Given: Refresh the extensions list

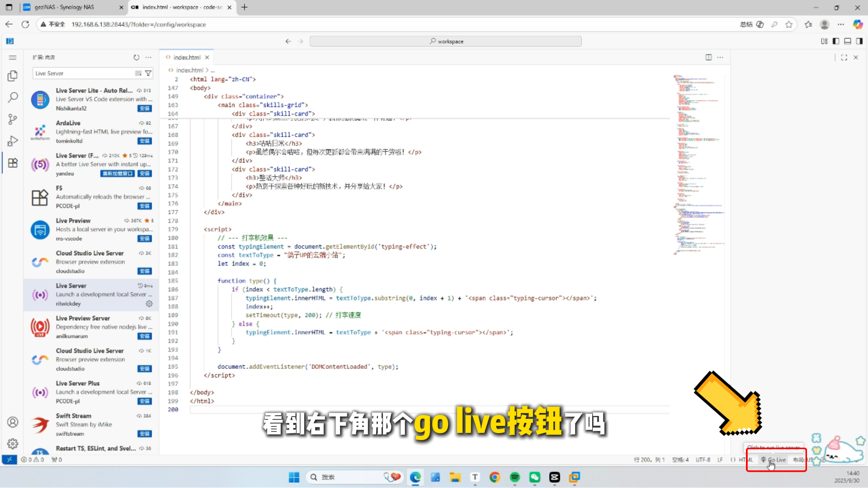Looking at the screenshot, I should point(136,57).
